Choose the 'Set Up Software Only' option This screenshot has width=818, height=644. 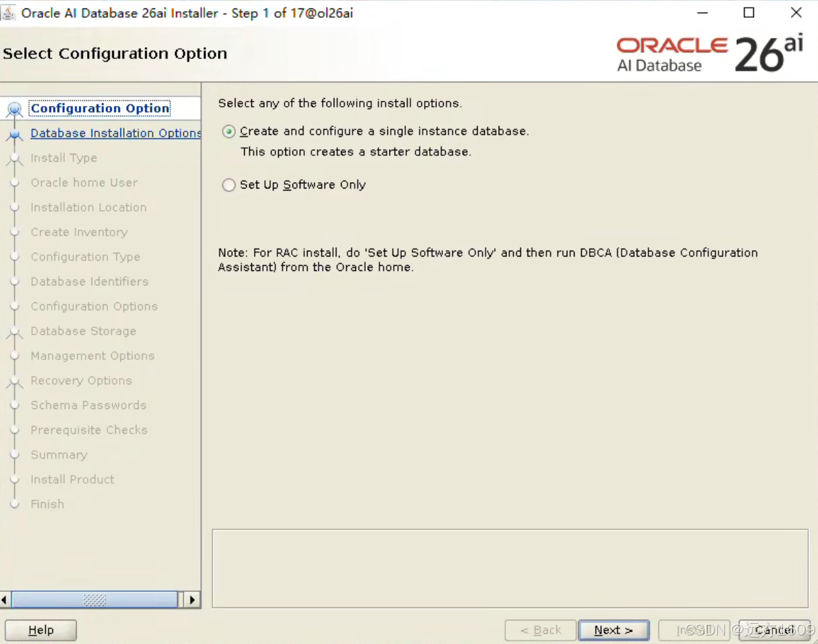[x=228, y=185]
